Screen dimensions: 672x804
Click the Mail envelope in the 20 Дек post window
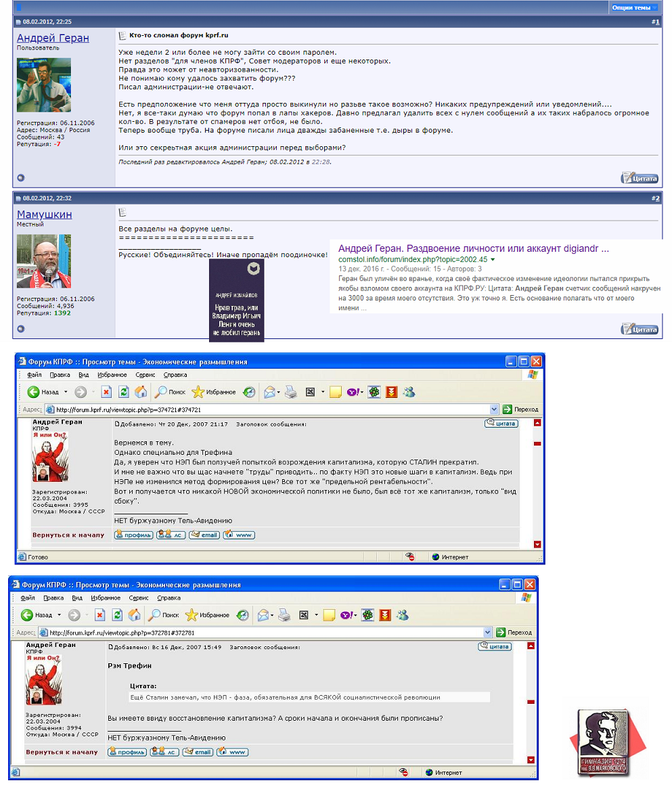pyautogui.click(x=269, y=393)
